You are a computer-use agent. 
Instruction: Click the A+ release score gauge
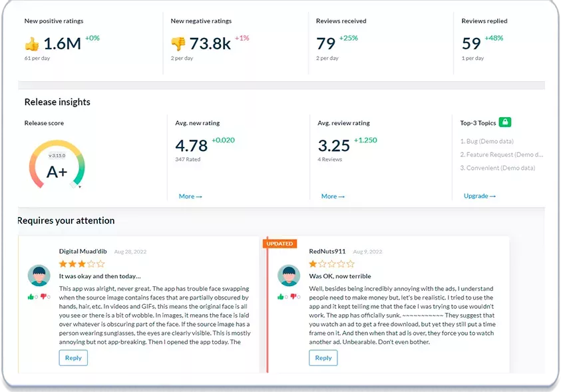point(57,165)
